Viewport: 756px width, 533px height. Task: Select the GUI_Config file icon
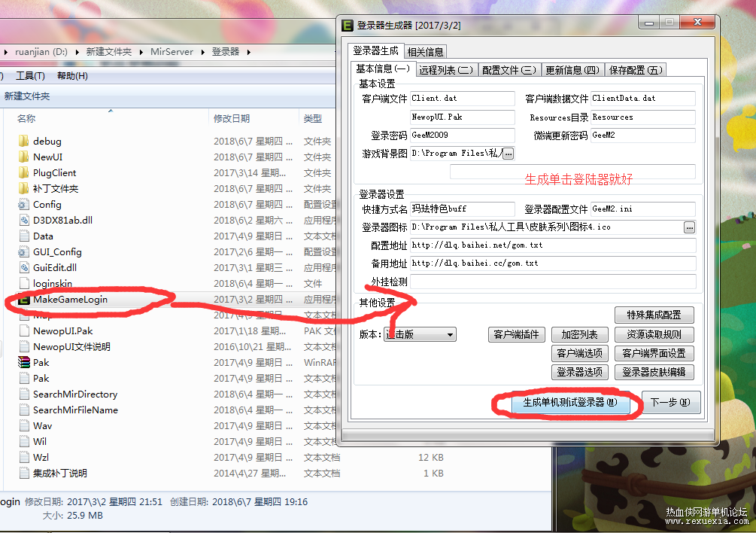23,251
